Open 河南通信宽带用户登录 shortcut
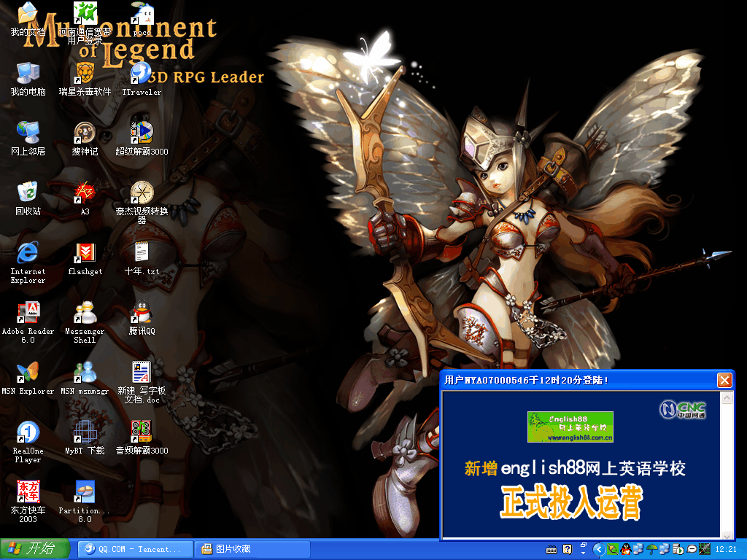This screenshot has height=560, width=747. (85, 23)
